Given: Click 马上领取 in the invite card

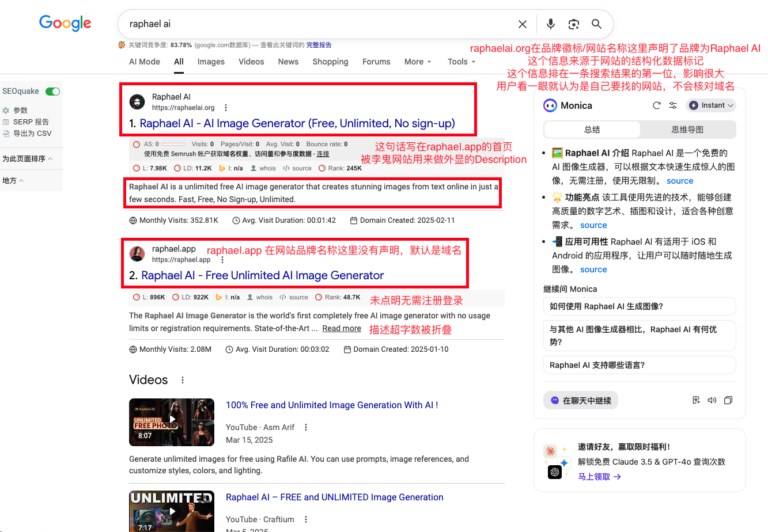Looking at the screenshot, I should click(x=599, y=477).
